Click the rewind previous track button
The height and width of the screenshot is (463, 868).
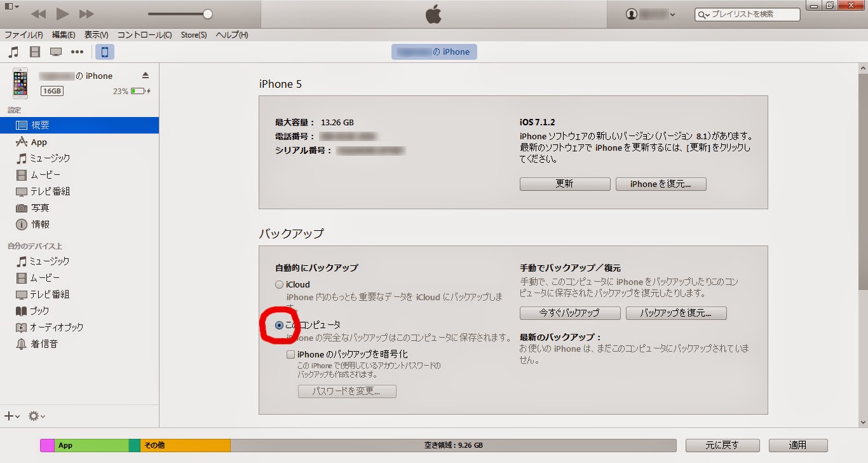pyautogui.click(x=38, y=14)
